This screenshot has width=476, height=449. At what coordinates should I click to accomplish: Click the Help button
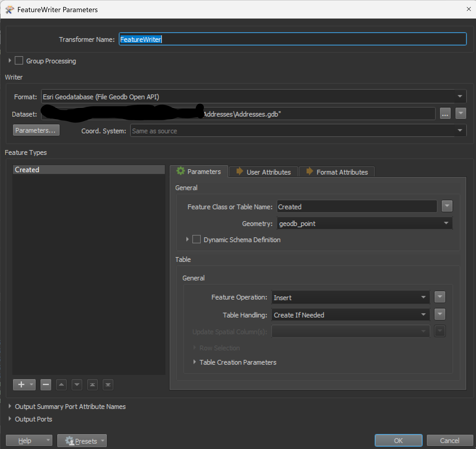(25, 441)
